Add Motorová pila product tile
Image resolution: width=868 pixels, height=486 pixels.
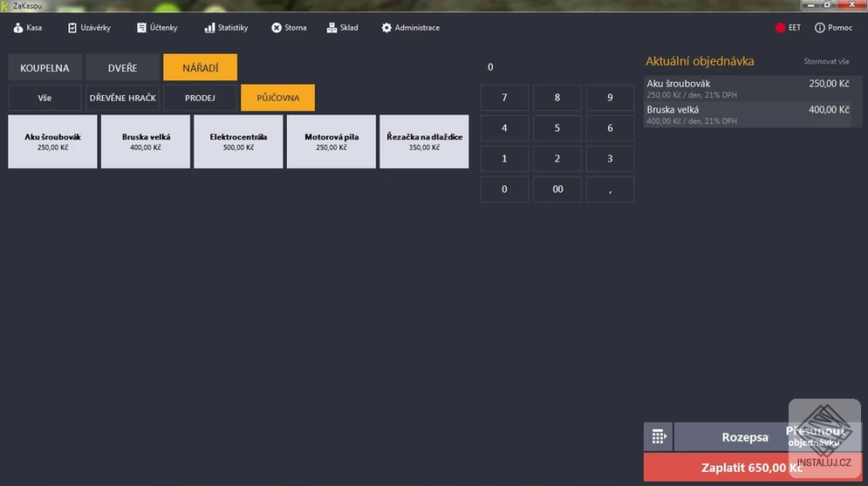pos(331,141)
